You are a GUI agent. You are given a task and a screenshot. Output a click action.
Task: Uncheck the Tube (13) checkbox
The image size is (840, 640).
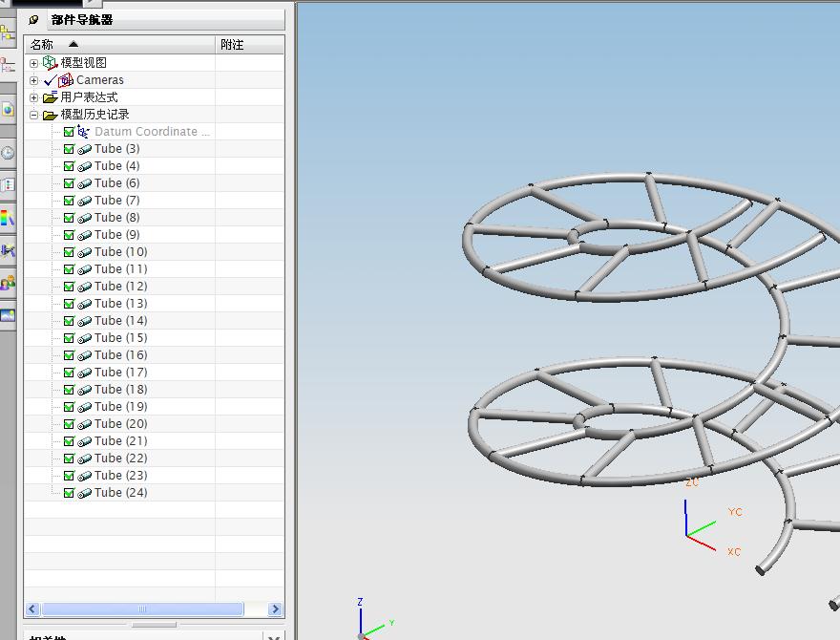69,304
